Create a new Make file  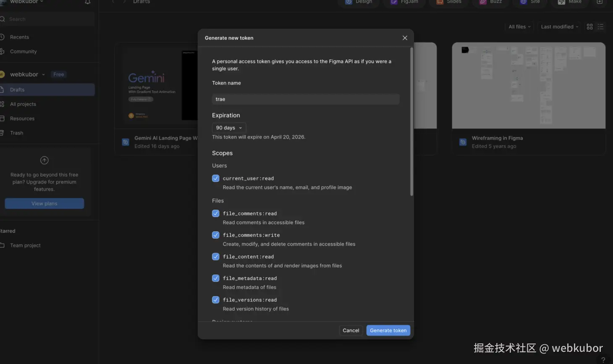(570, 2)
